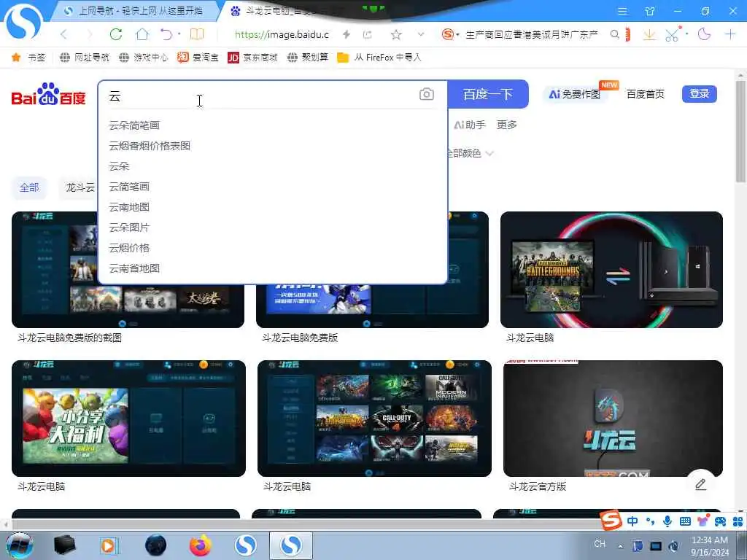Click the lightning speed mode icon
Image resolution: width=747 pixels, height=560 pixels.
coord(347,34)
